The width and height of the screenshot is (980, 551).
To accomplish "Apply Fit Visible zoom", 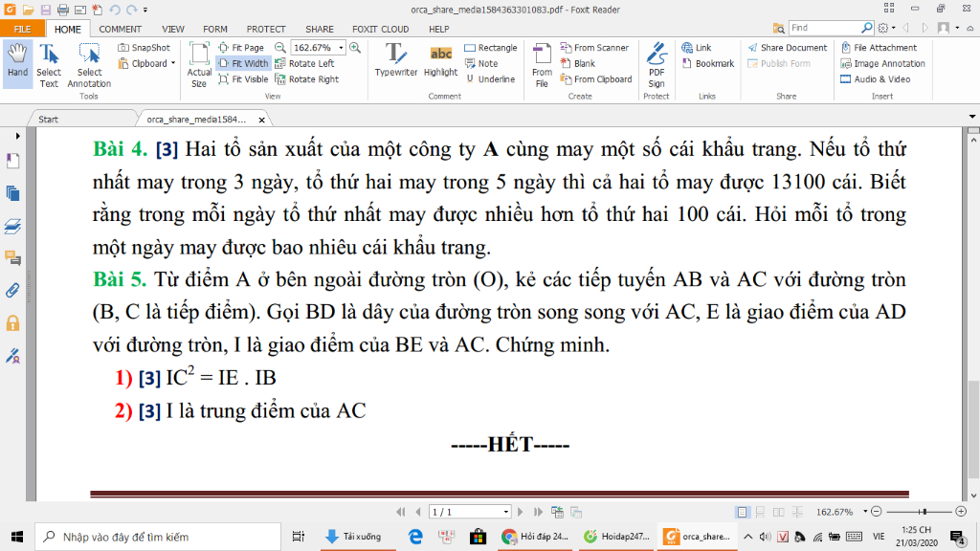I will pos(243,79).
